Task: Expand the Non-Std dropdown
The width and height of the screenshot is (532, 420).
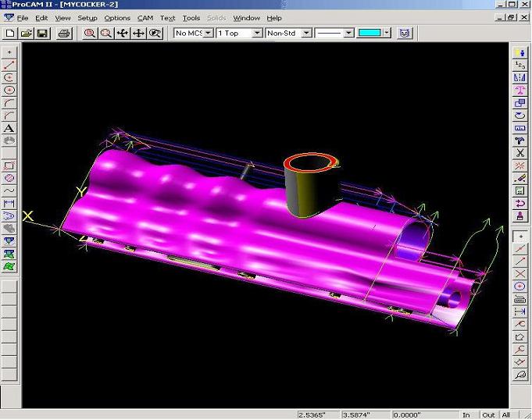Action: (306, 33)
